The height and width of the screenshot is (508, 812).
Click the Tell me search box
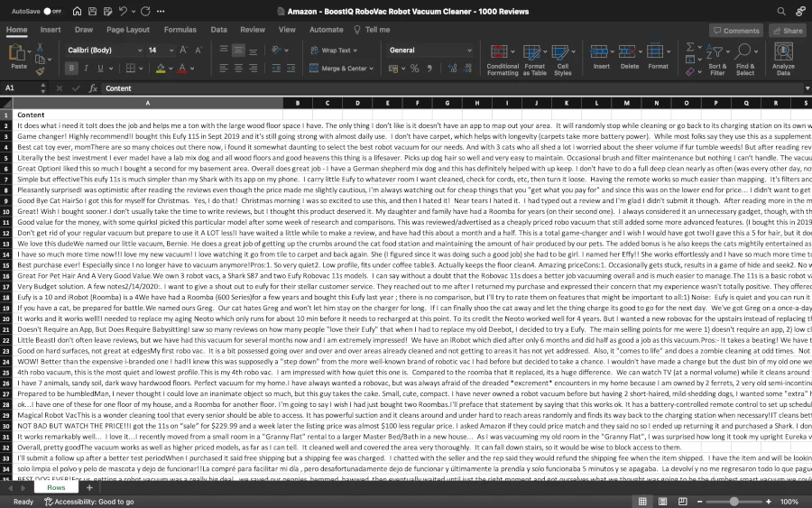point(373,30)
